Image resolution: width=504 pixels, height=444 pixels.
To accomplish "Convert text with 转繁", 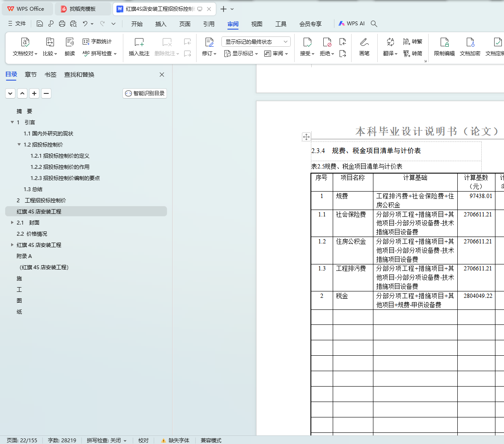I will coord(413,42).
